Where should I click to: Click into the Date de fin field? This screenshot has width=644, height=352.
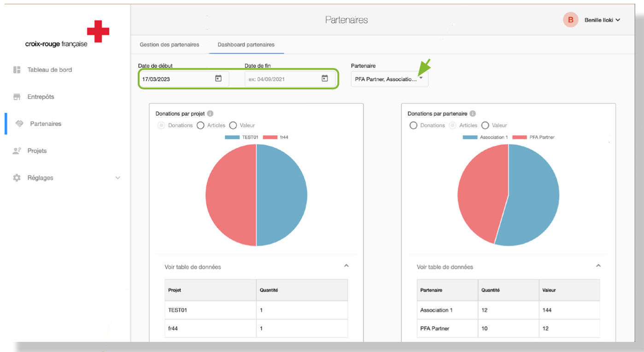tap(281, 79)
